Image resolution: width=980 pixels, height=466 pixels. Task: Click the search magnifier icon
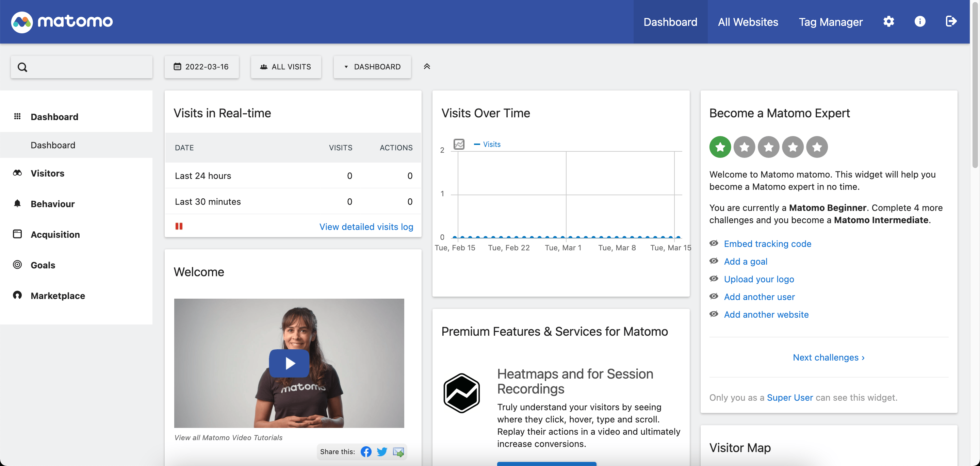click(22, 67)
